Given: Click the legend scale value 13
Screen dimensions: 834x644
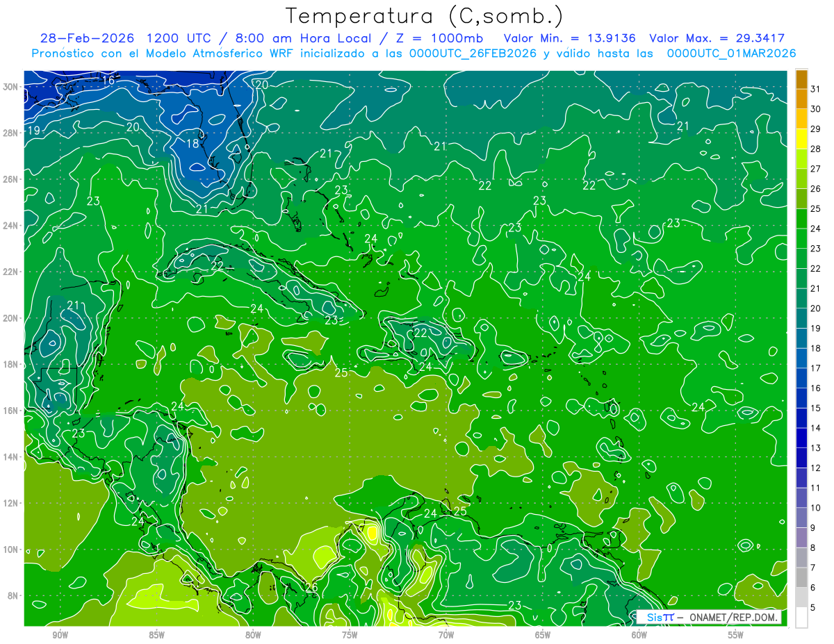Looking at the screenshot, I should [816, 448].
